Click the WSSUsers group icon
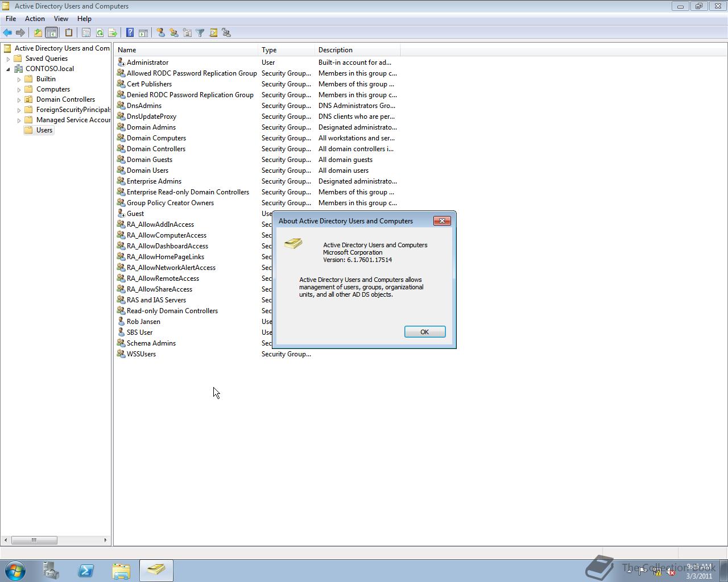This screenshot has width=728, height=582. point(121,354)
